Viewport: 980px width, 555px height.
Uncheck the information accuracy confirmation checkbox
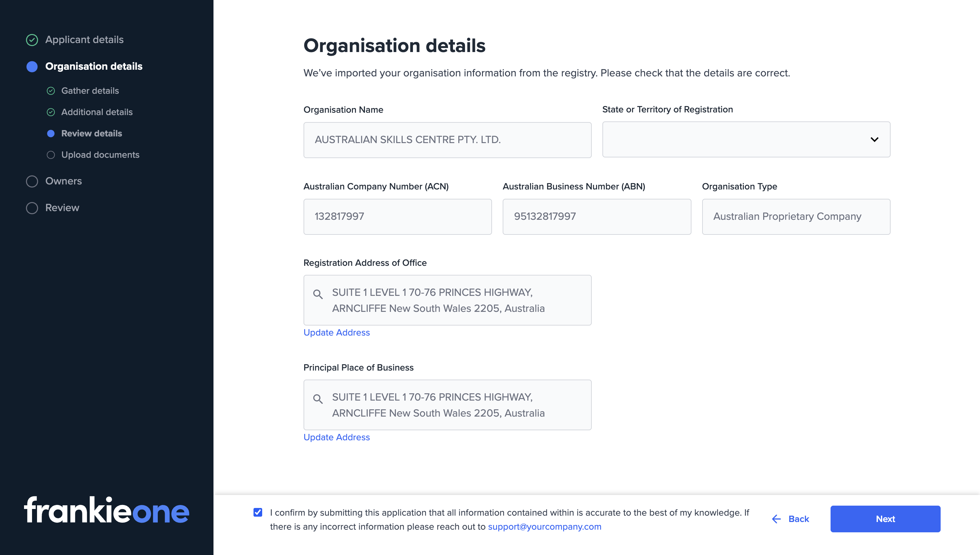pyautogui.click(x=258, y=513)
